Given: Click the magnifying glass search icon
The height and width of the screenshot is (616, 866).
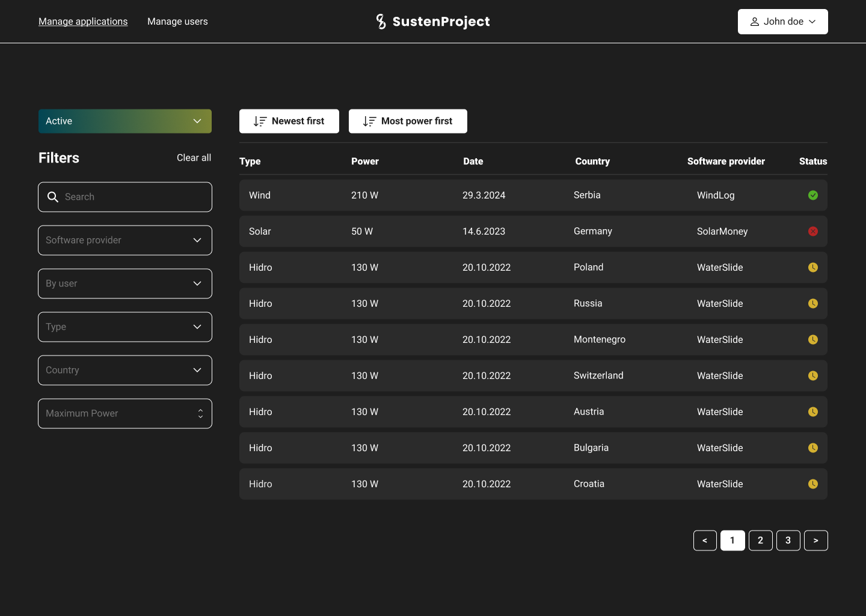Looking at the screenshot, I should click(53, 197).
